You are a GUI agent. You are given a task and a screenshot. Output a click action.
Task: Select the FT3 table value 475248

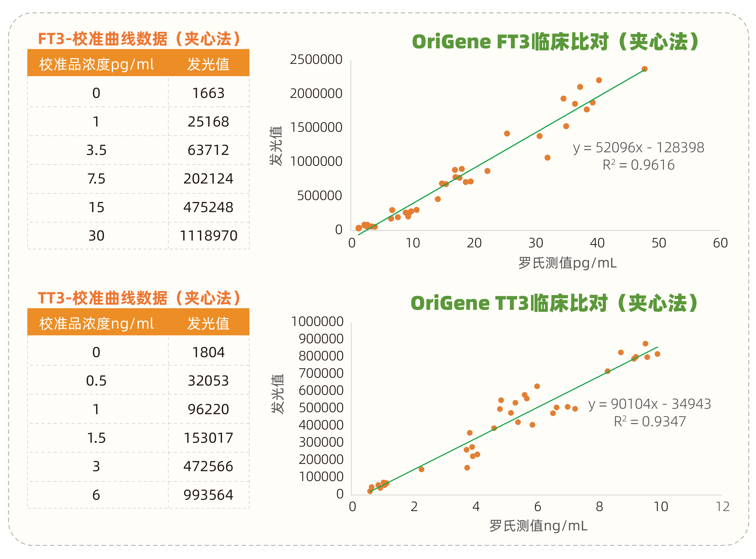(208, 207)
